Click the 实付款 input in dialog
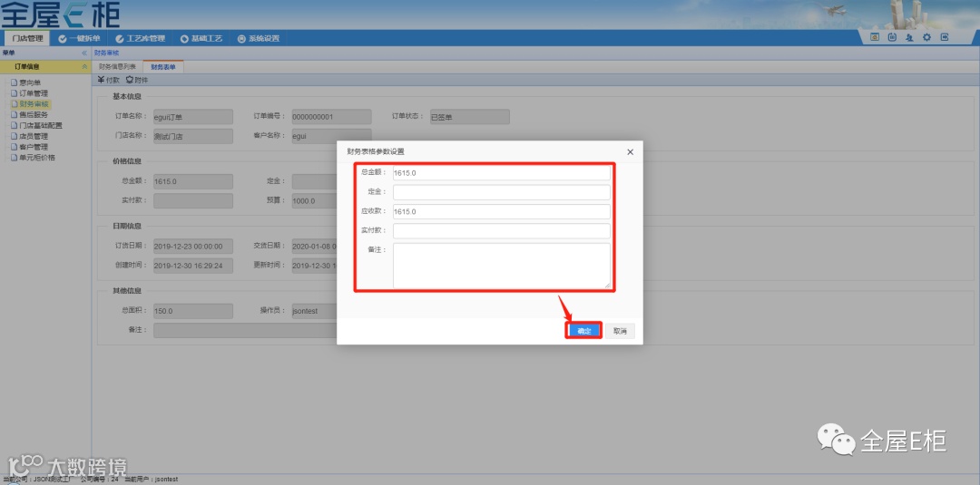The image size is (980, 485). coord(501,231)
